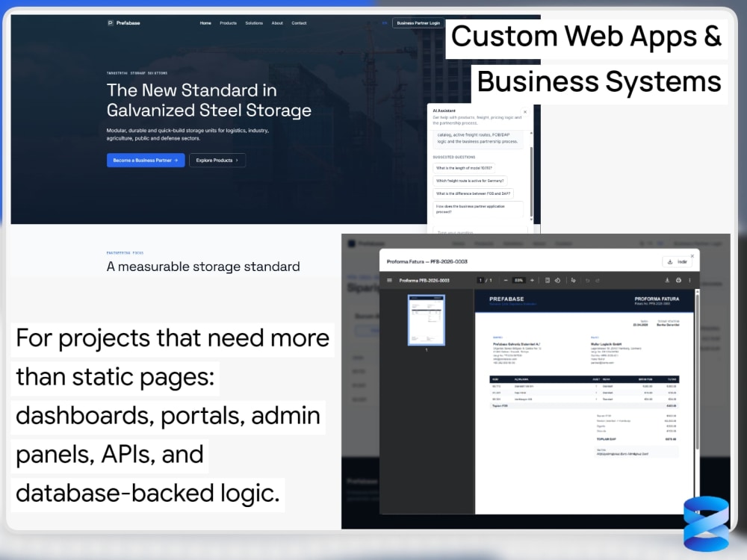The width and height of the screenshot is (747, 560).
Task: Click 'PROFORMA FATURA' heading on the invoice
Action: click(657, 299)
